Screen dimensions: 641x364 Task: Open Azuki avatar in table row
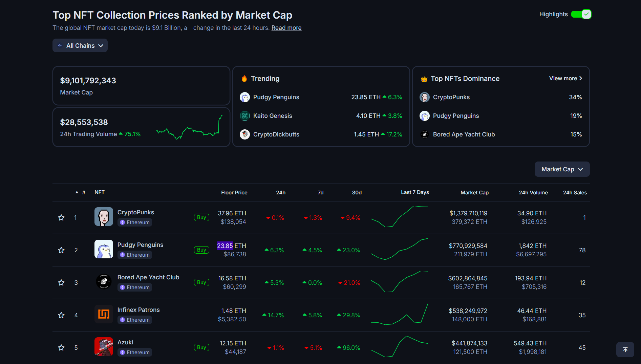[x=104, y=347]
